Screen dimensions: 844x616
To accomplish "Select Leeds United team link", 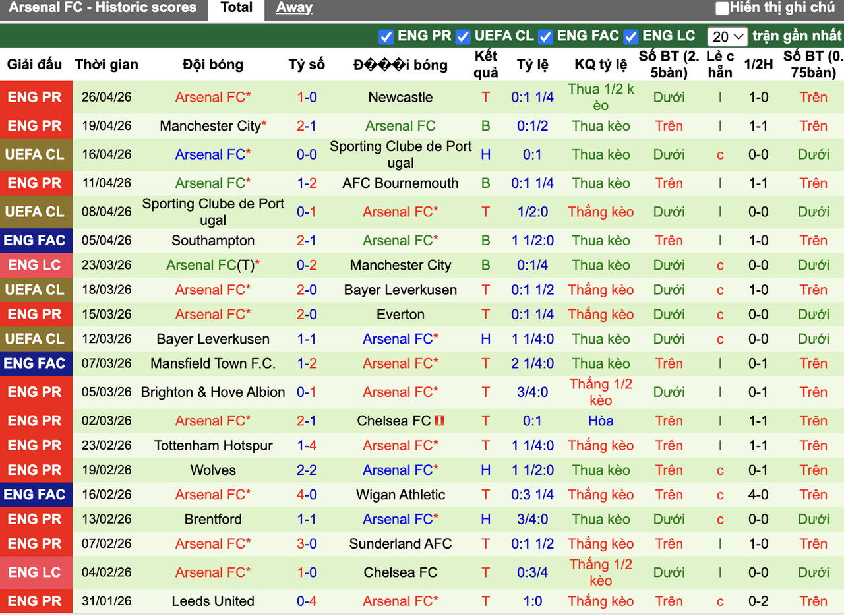I will (x=213, y=601).
